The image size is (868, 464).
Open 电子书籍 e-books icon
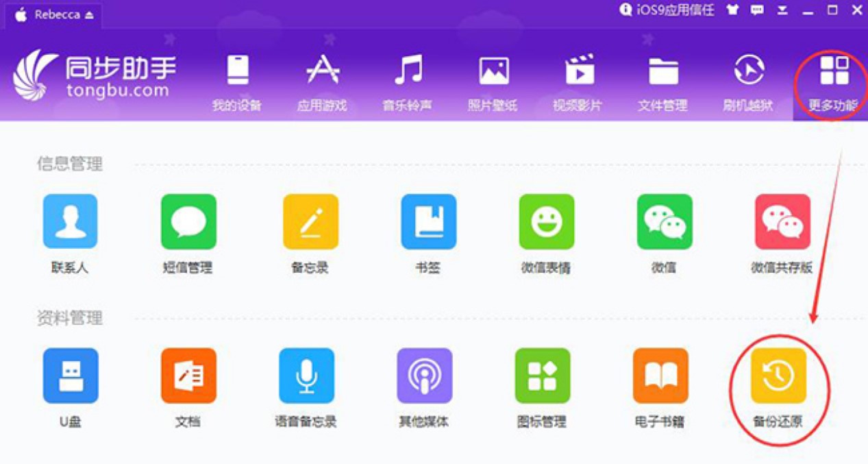pos(660,376)
